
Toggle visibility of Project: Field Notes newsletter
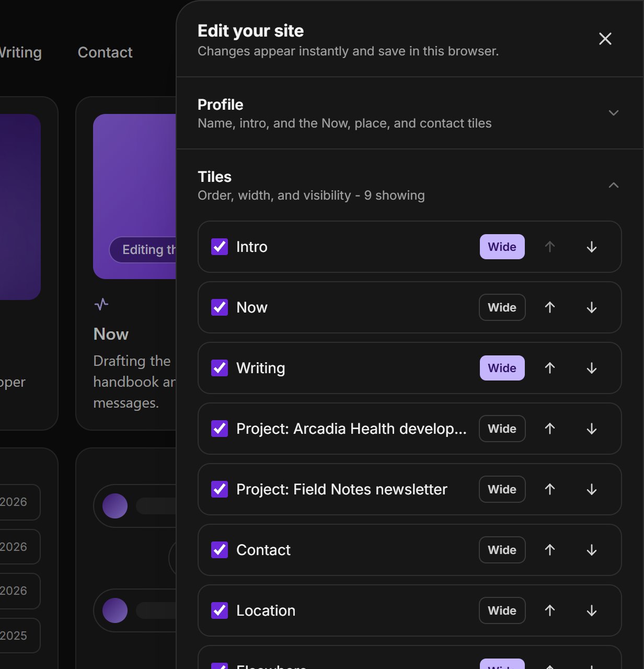click(x=220, y=489)
